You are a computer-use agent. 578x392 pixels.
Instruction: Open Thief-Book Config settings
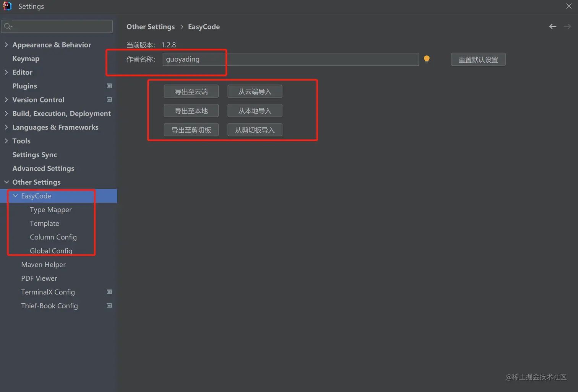49,306
